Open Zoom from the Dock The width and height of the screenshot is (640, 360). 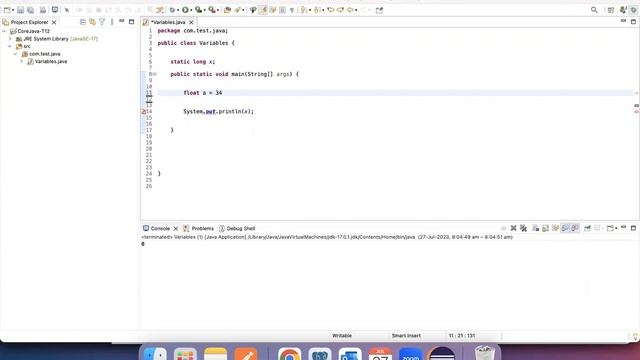coord(411,354)
